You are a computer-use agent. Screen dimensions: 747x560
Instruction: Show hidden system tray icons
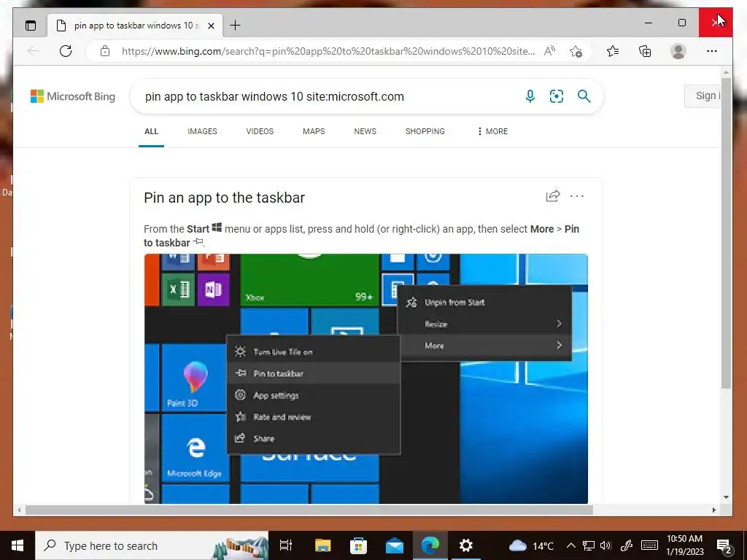(x=571, y=545)
